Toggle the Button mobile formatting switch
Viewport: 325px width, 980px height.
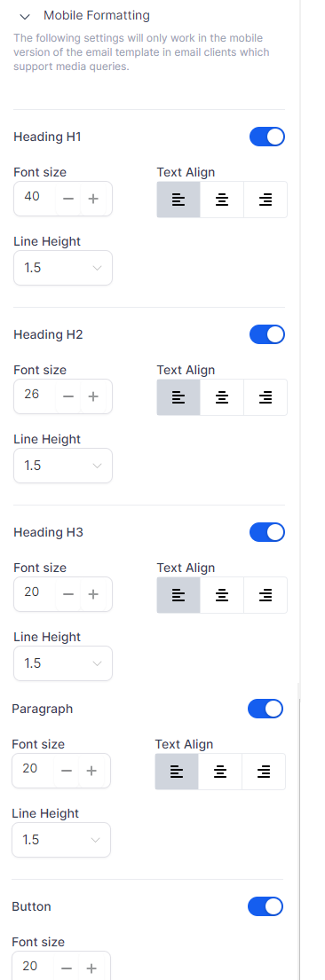tap(266, 906)
